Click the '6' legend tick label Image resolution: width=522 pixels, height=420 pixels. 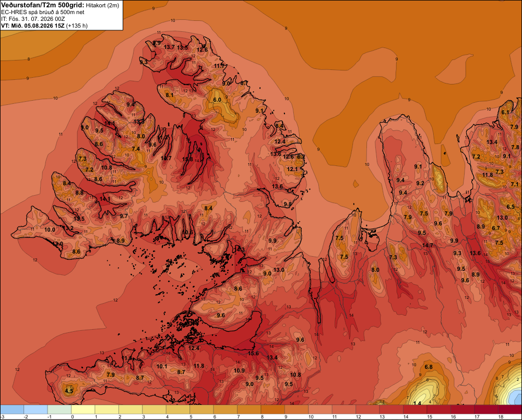coord(216,417)
